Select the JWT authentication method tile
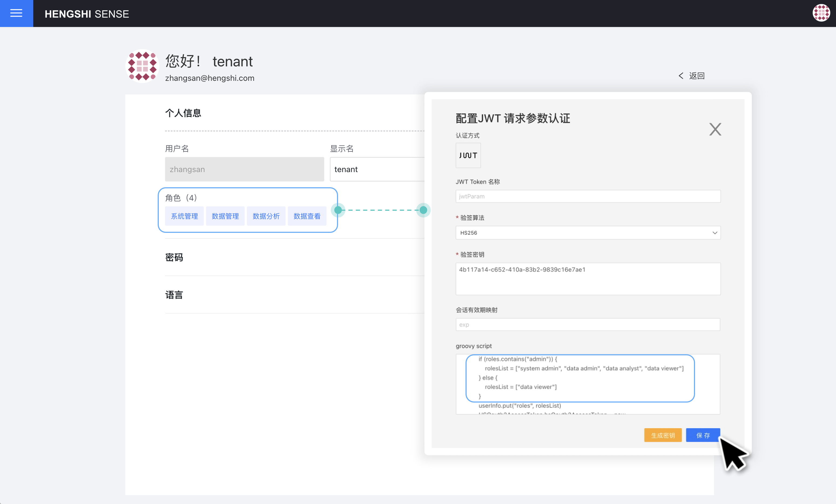The height and width of the screenshot is (504, 836). (x=468, y=155)
